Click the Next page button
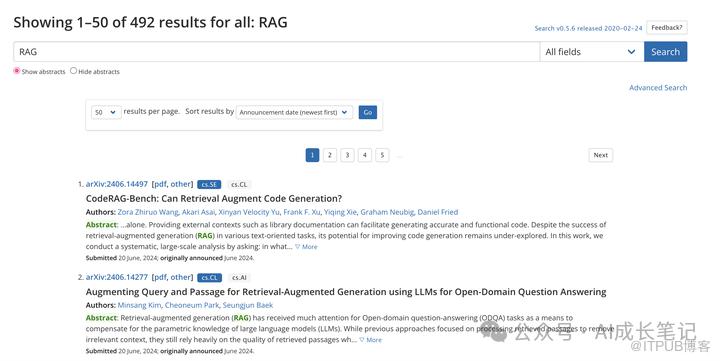Viewport: 720px width, 361px height. tap(601, 155)
